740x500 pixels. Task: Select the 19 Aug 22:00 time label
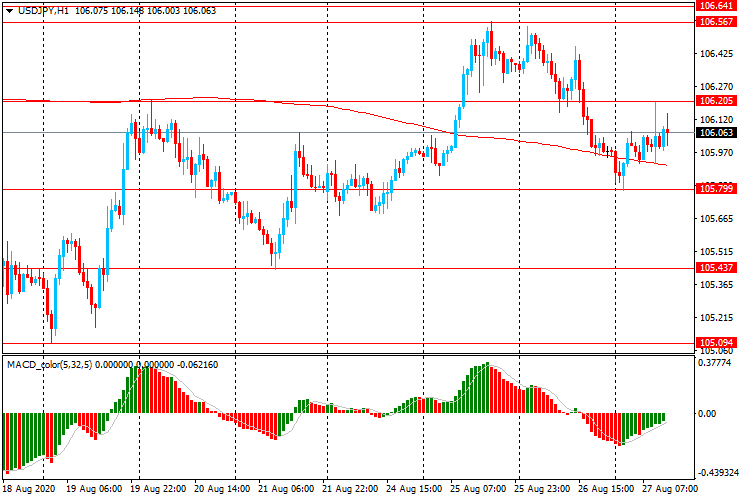[x=158, y=489]
